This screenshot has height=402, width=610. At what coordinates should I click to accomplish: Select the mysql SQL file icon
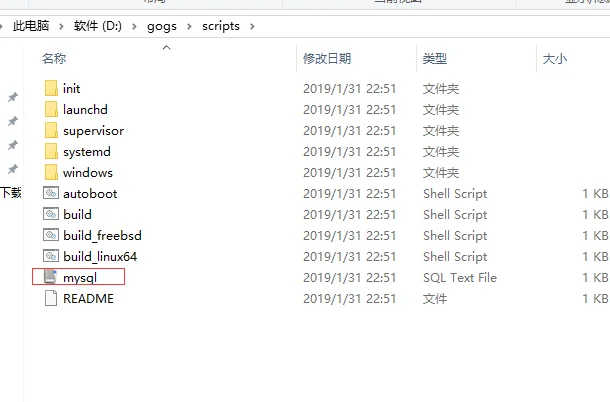51,277
